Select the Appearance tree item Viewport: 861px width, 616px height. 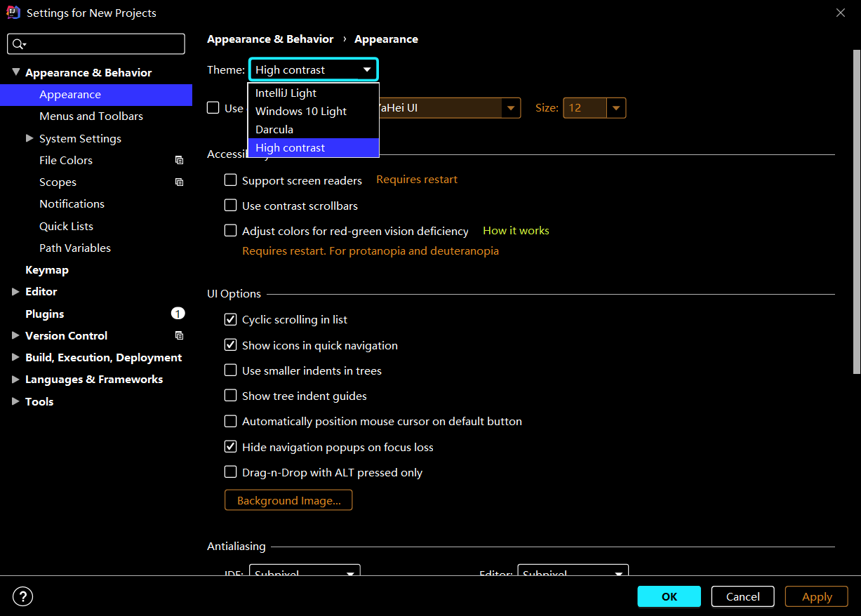96,94
